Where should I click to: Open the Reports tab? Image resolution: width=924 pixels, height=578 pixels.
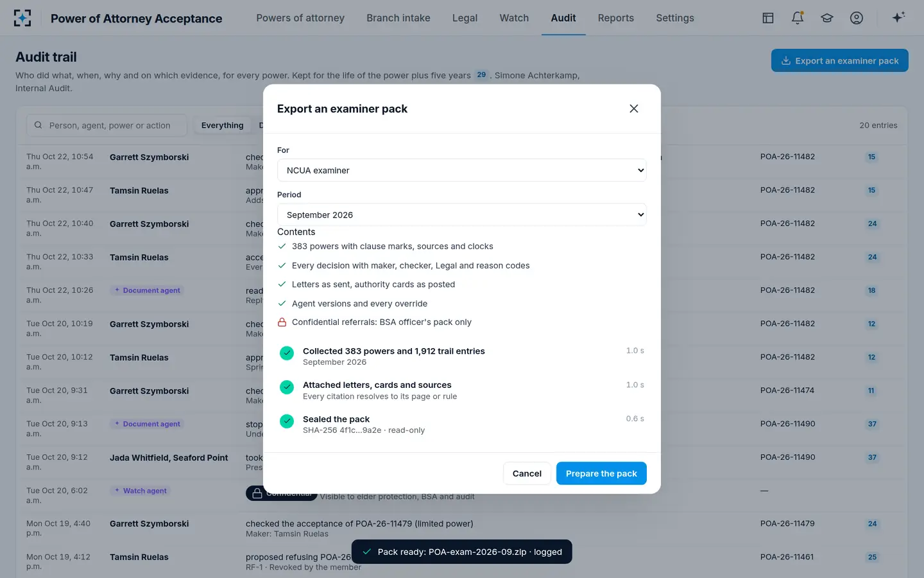pos(616,18)
